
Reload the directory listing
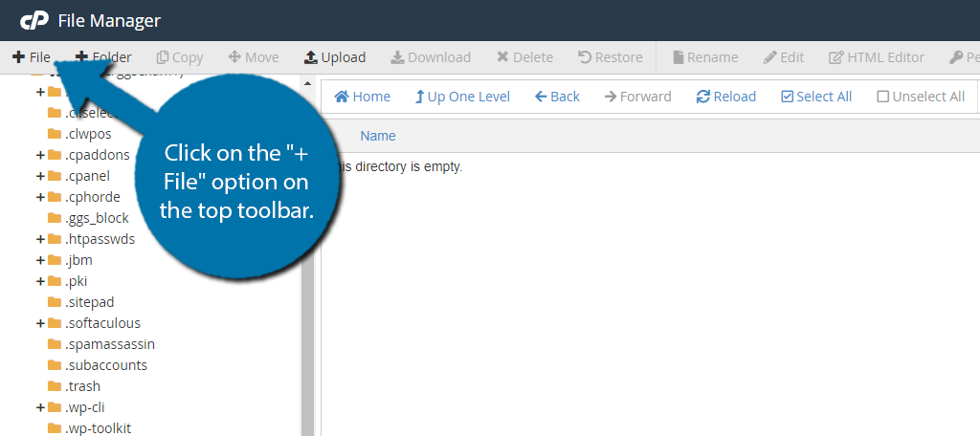pyautogui.click(x=726, y=97)
